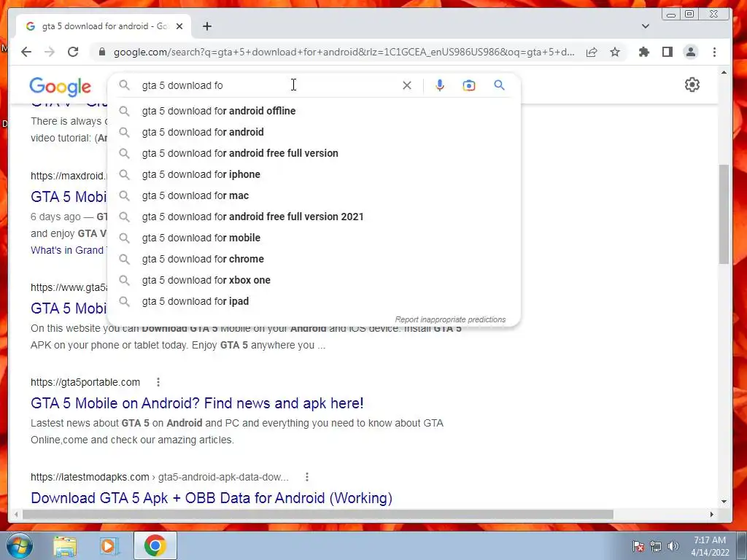This screenshot has width=747, height=560.
Task: Open the tab search chevron dropdown
Action: [x=645, y=26]
